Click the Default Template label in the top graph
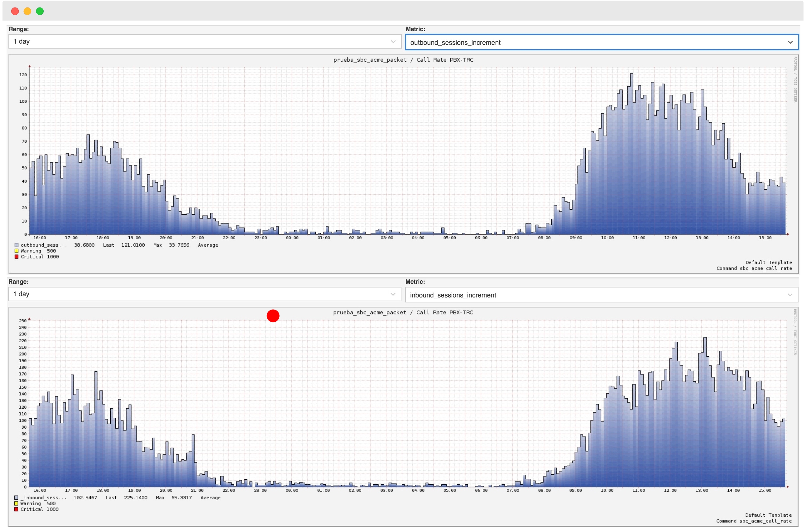806x532 pixels. click(769, 263)
